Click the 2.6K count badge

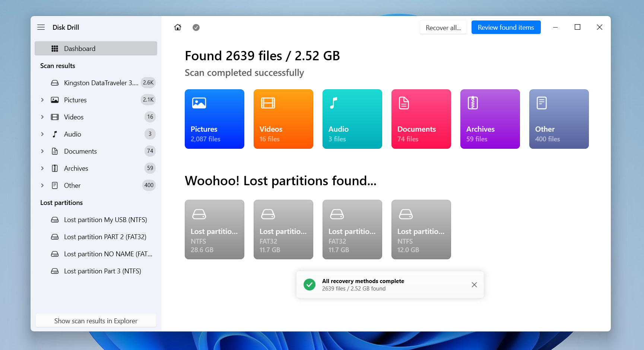pos(148,83)
